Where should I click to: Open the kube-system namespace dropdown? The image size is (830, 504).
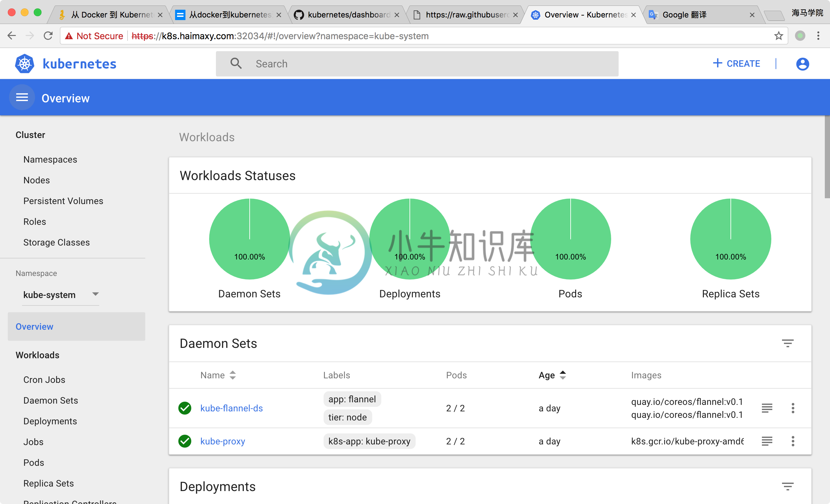[61, 295]
